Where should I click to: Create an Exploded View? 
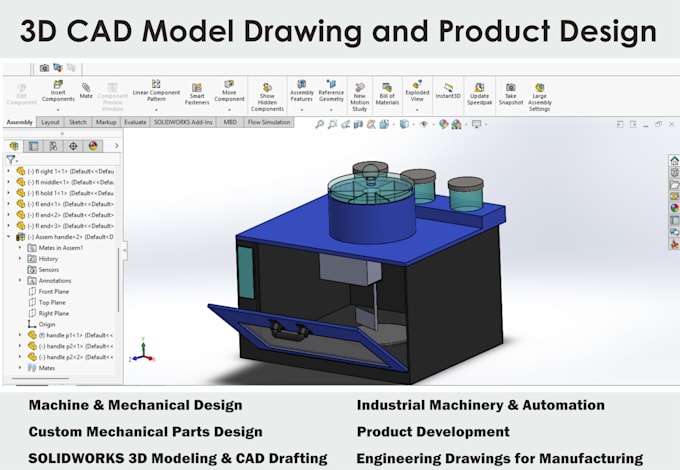pos(417,91)
